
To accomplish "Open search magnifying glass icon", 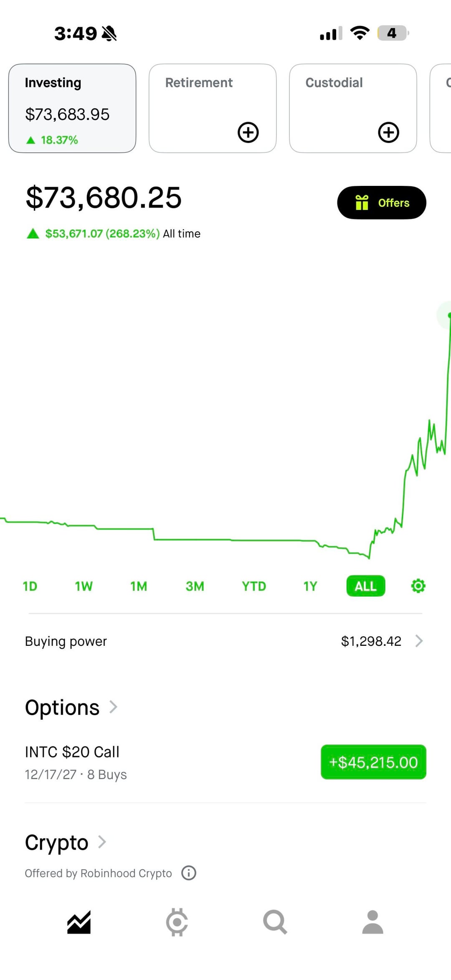I will (275, 922).
